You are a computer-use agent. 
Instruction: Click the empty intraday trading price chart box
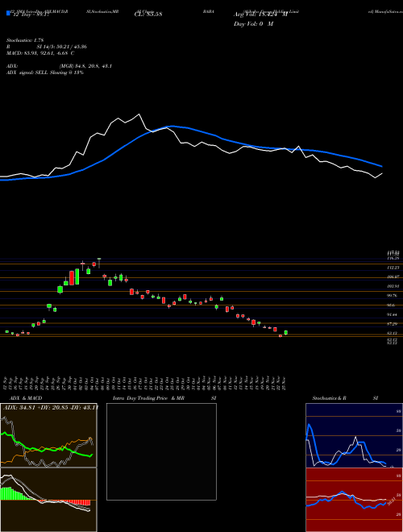161,451
